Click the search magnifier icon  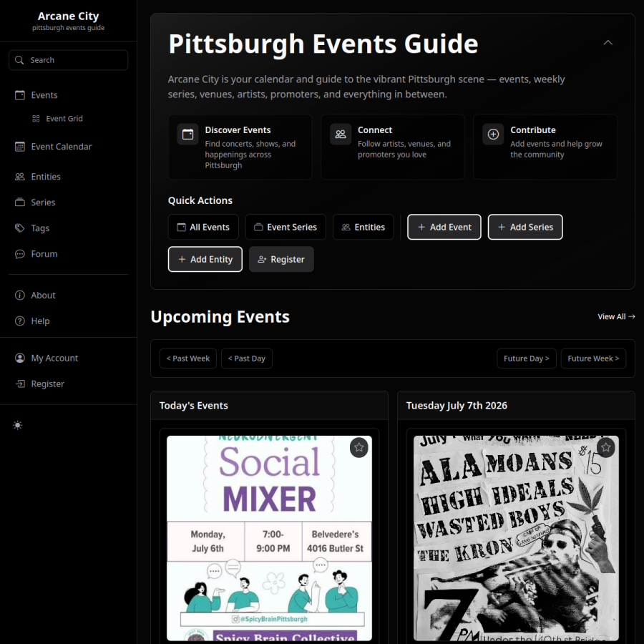click(19, 60)
